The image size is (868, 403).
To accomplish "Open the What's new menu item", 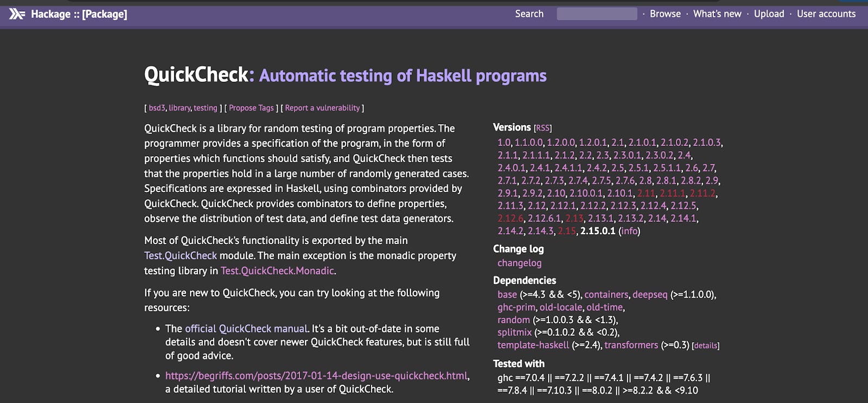I will tap(717, 14).
